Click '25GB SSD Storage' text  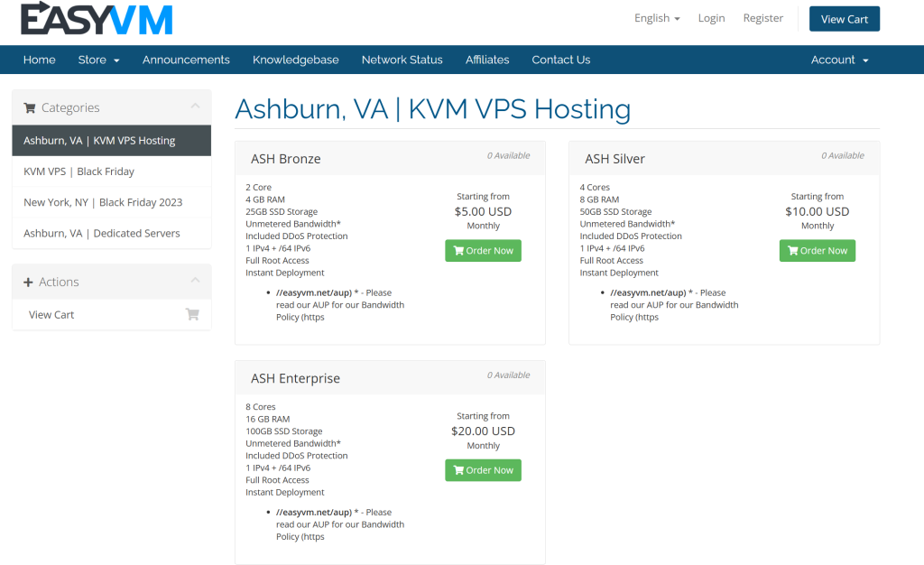tap(282, 211)
